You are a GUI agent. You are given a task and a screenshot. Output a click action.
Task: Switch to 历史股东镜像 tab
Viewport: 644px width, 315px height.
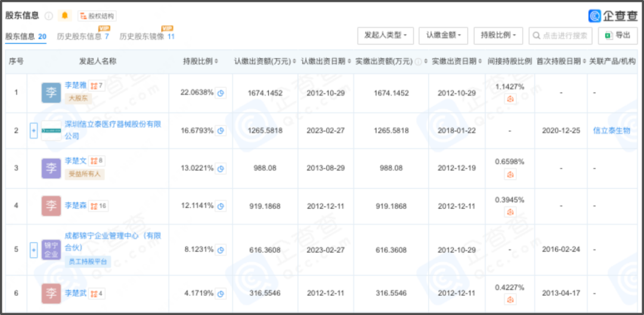click(x=146, y=36)
